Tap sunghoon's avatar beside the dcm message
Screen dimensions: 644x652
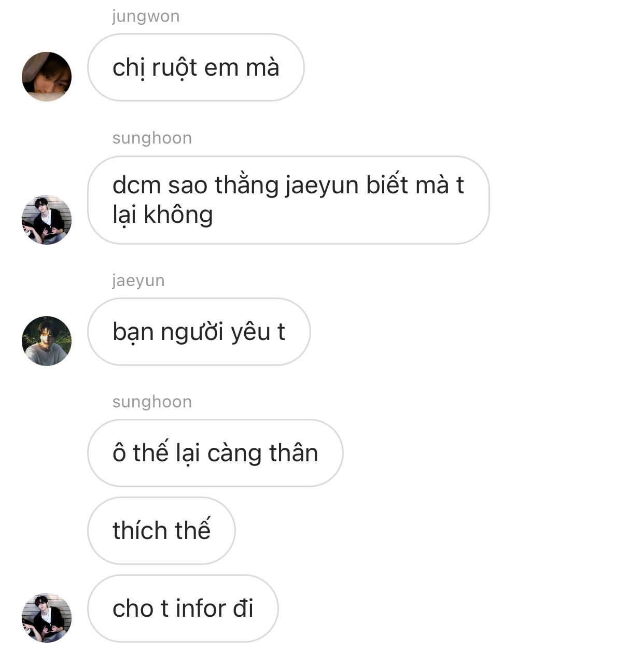point(47,220)
